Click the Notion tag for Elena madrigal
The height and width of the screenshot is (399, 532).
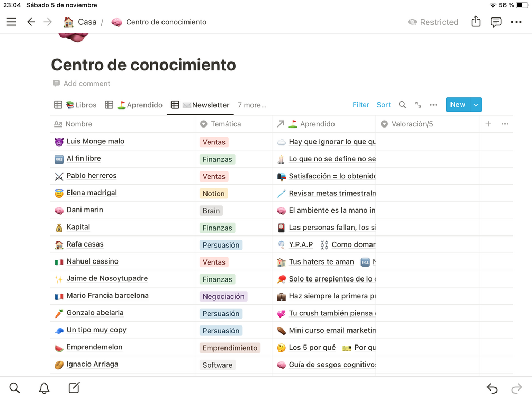(x=213, y=194)
